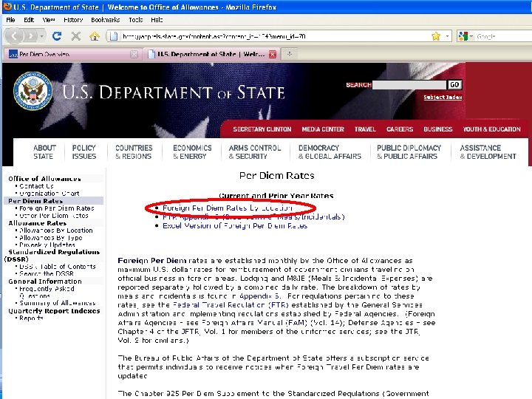Viewport: 532px width, 399px height.
Task: Open Organization Chart sidebar link
Action: tap(50, 194)
